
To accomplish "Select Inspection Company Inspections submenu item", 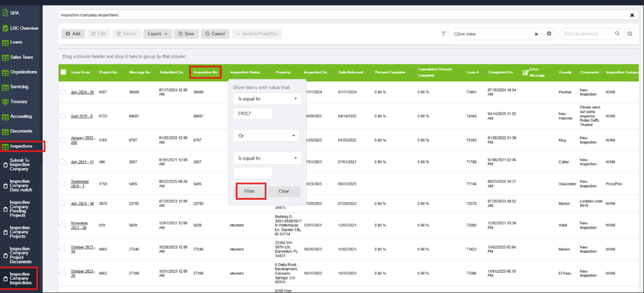I will [x=19, y=278].
